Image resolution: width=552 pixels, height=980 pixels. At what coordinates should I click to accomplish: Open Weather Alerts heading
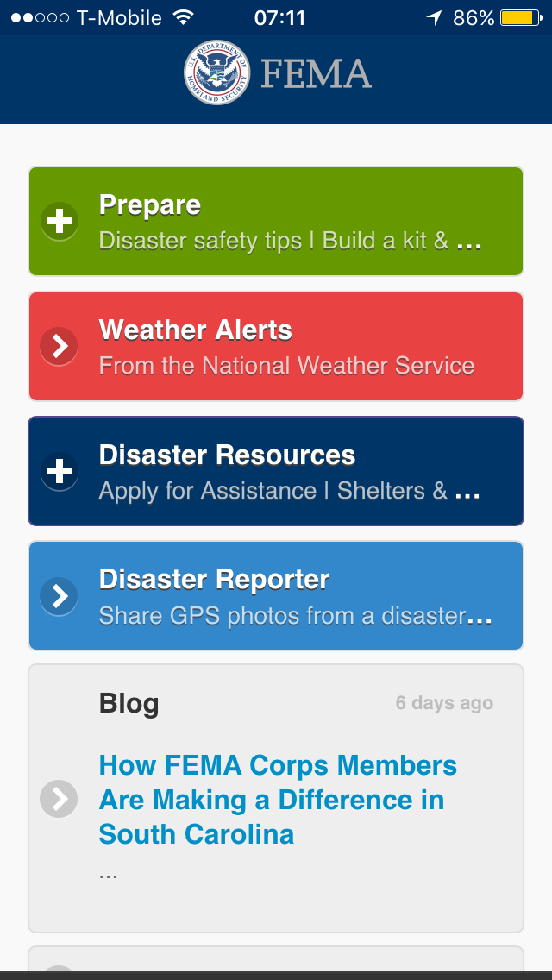coord(196,330)
